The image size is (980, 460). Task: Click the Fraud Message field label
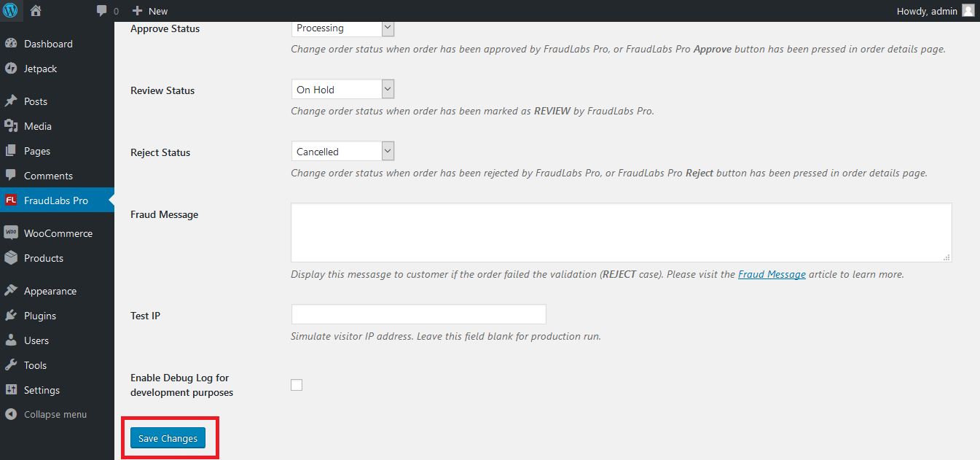[164, 214]
